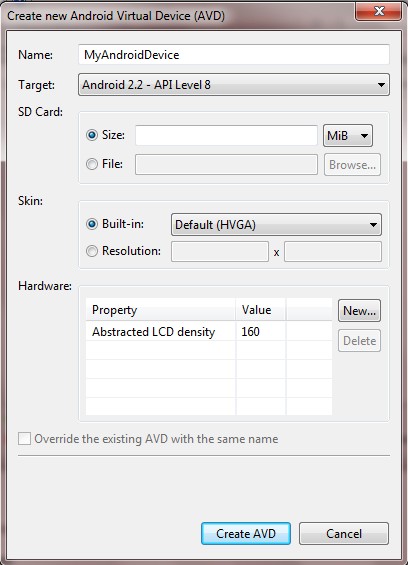Click the Name field containing MyAndroidDevice
This screenshot has width=408, height=565.
tap(234, 55)
